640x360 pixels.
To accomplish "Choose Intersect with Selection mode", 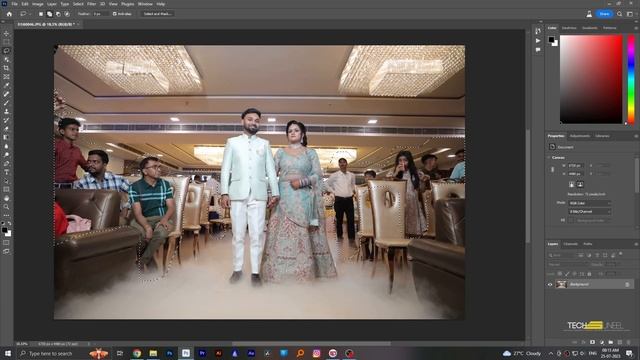I will [x=67, y=14].
